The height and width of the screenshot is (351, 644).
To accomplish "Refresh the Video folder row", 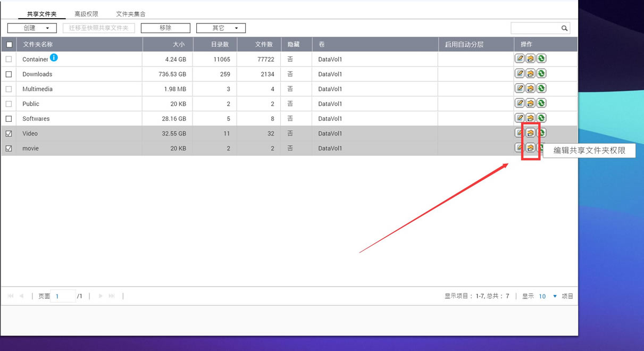I will pyautogui.click(x=541, y=133).
